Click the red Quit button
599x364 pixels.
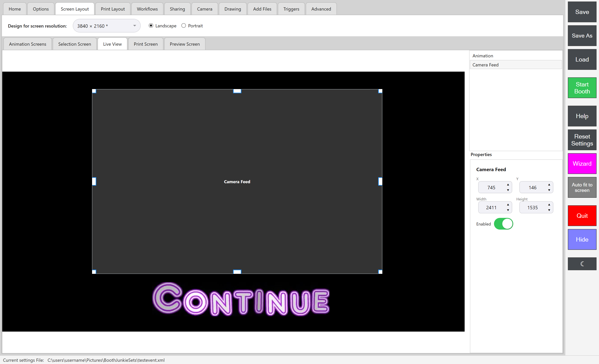(582, 216)
